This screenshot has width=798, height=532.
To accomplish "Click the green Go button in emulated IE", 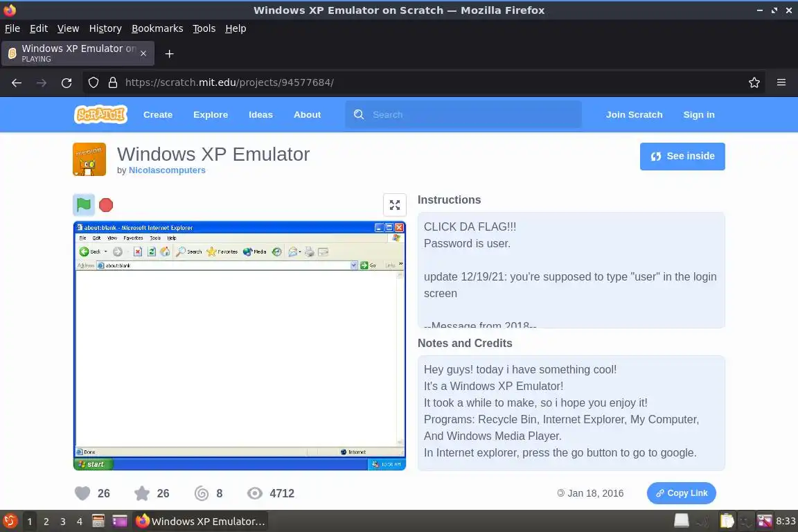I will point(368,265).
